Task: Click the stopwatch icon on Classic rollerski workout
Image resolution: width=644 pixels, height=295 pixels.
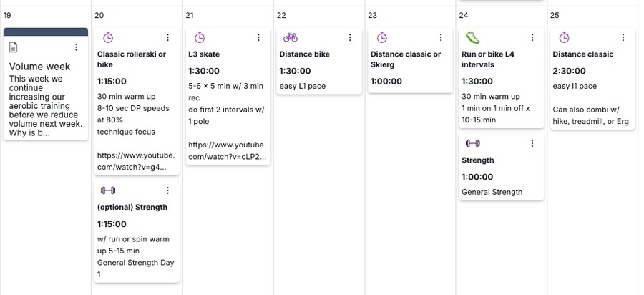Action: [x=108, y=37]
